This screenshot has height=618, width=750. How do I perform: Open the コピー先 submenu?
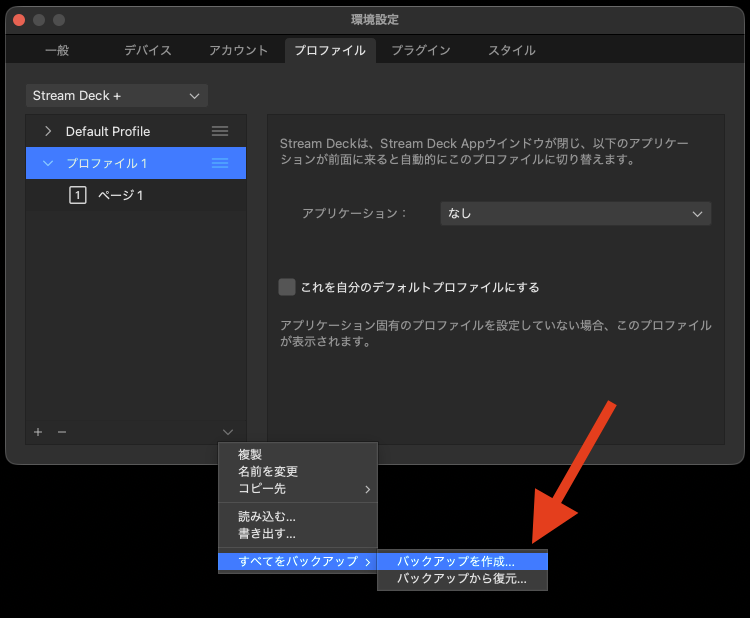pos(298,489)
